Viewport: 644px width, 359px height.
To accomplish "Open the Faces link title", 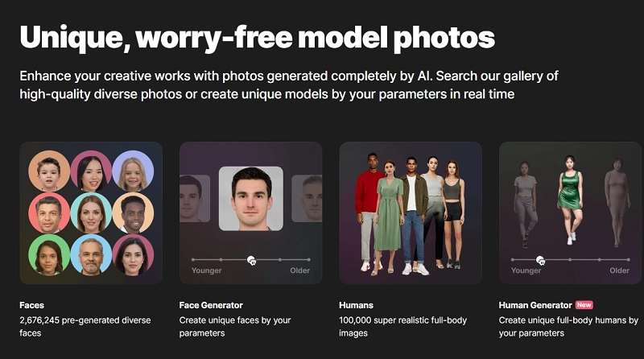I will pyautogui.click(x=31, y=305).
